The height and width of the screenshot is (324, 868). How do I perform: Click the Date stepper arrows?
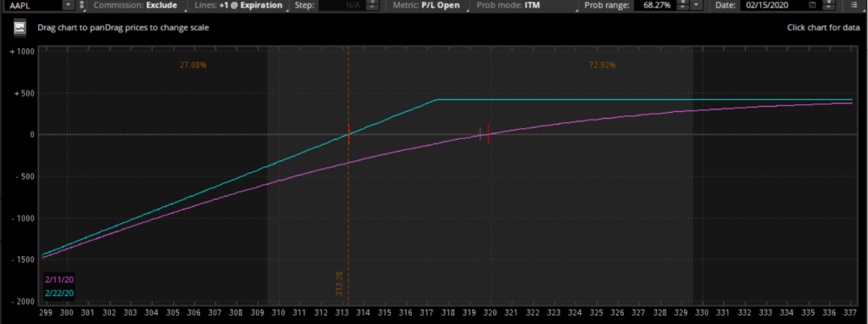[x=828, y=6]
